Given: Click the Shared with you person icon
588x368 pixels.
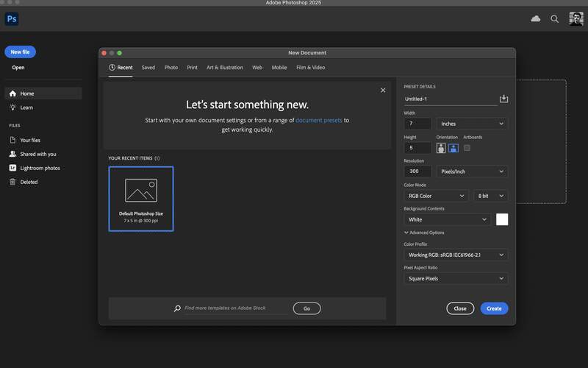Looking at the screenshot, I should coord(12,154).
